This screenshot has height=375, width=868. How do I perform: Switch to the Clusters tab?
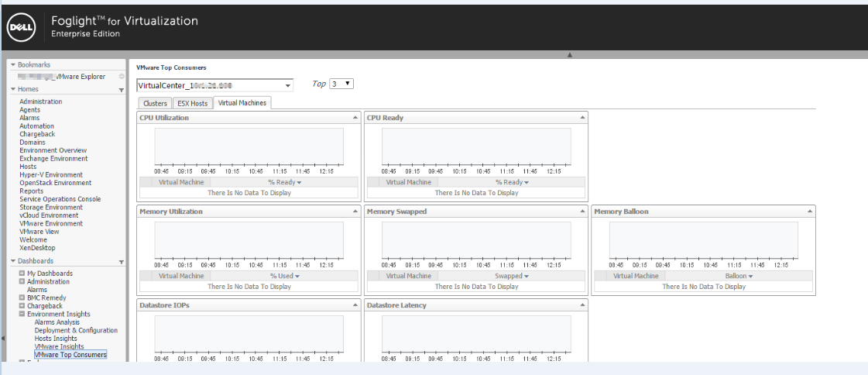coord(155,104)
